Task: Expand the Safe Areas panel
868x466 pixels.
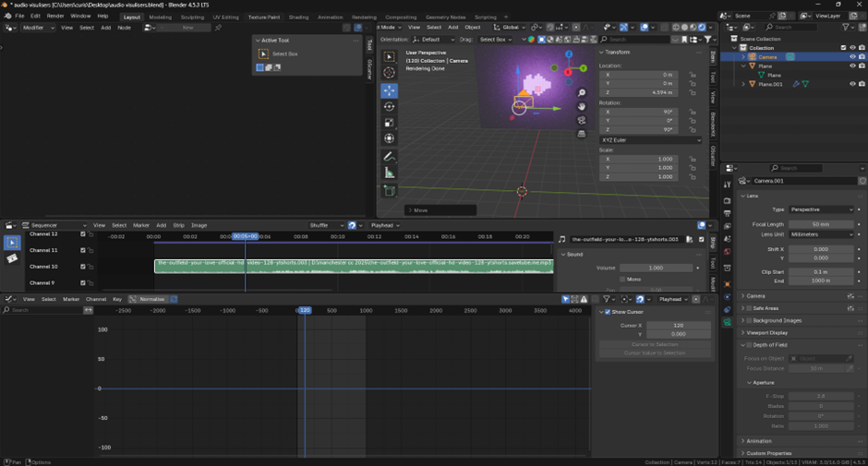Action: coord(768,308)
